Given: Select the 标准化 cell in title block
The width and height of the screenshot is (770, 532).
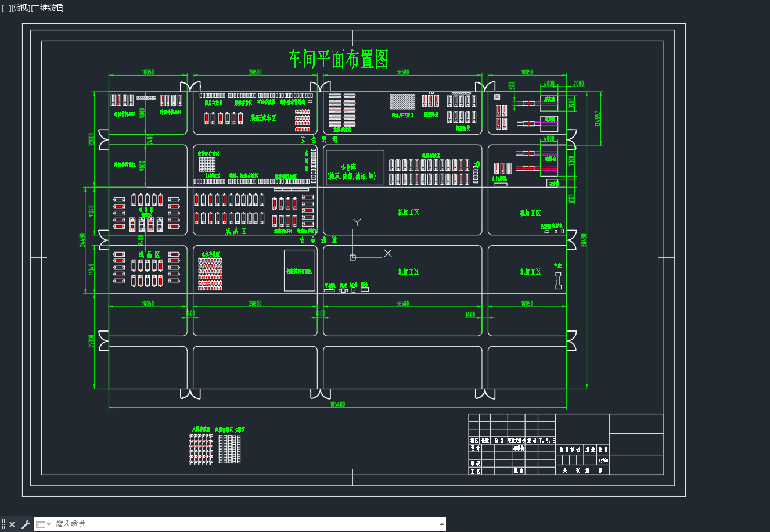Looking at the screenshot, I should 519,449.
